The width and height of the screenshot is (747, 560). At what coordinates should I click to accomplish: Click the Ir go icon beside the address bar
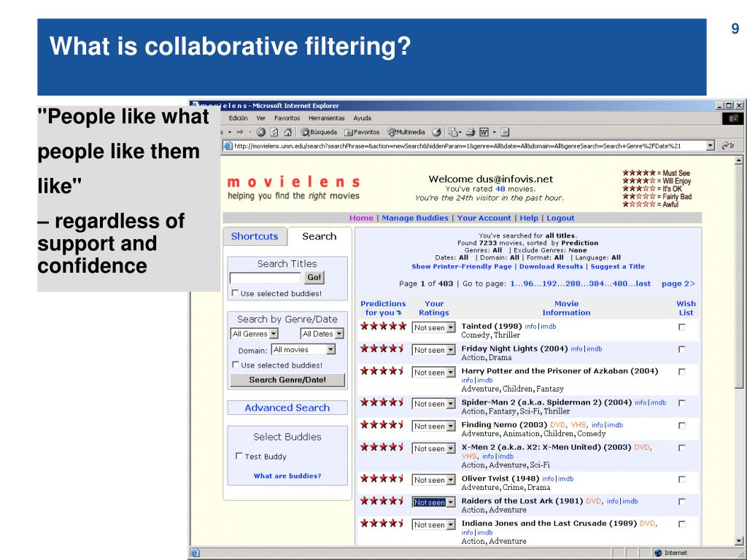click(x=729, y=146)
